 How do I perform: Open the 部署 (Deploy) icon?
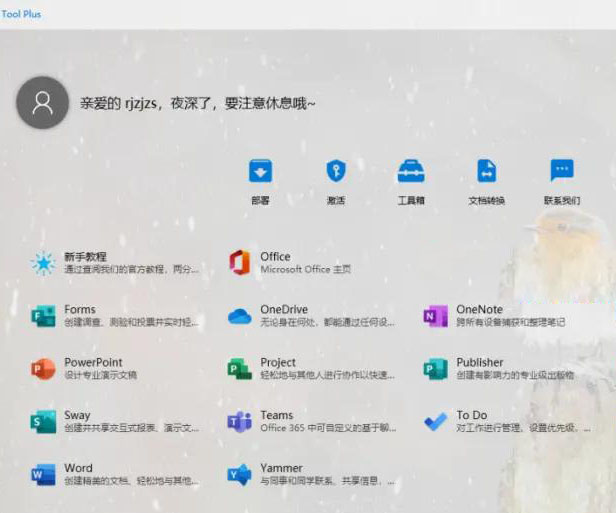260,171
